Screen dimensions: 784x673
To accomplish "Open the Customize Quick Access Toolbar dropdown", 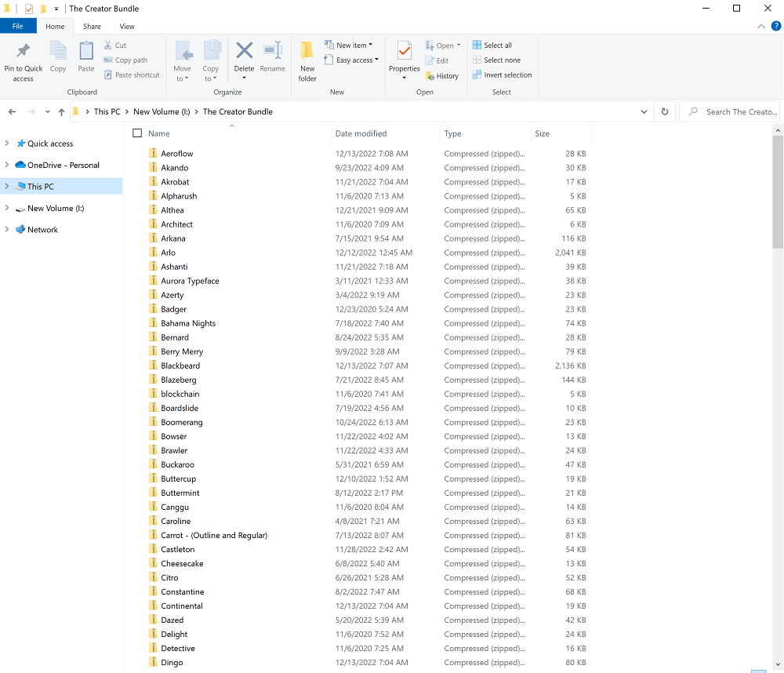I will (x=56, y=9).
